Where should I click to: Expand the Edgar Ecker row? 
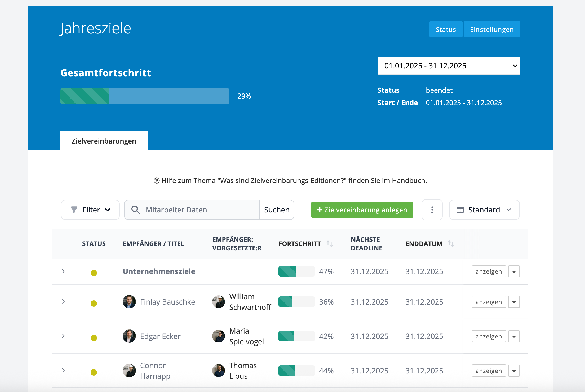click(63, 336)
